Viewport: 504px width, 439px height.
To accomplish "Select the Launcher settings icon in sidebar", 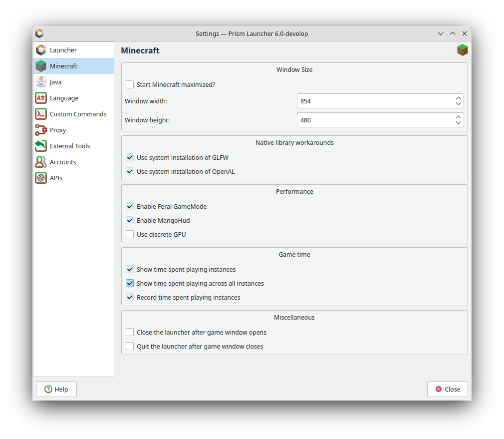I will coord(41,50).
